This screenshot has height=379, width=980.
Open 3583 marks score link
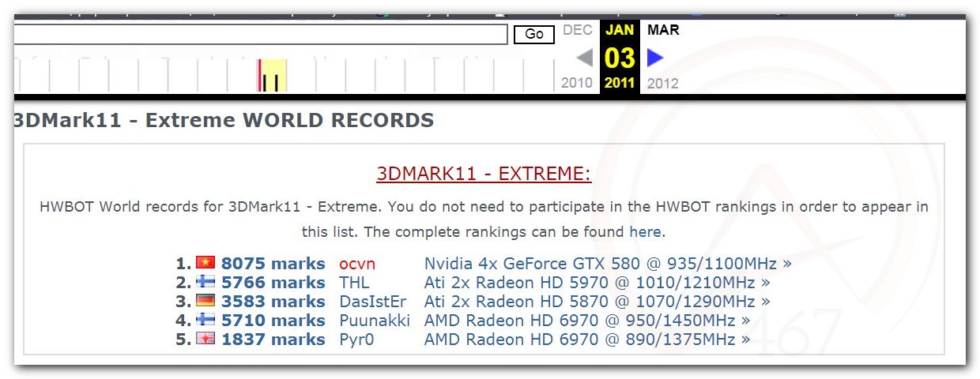coord(273,302)
